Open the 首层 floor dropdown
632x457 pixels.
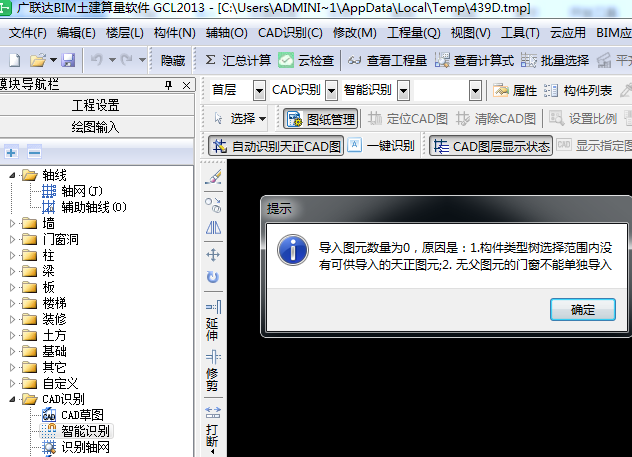259,91
